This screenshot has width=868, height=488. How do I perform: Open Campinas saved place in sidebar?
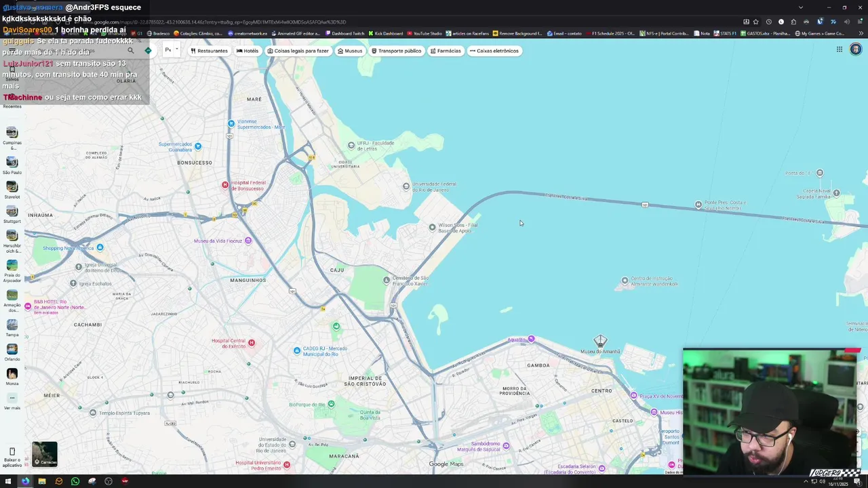pyautogui.click(x=12, y=137)
